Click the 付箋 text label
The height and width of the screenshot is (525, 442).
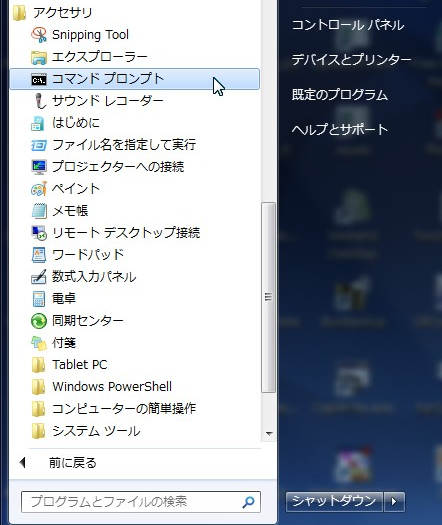point(64,343)
